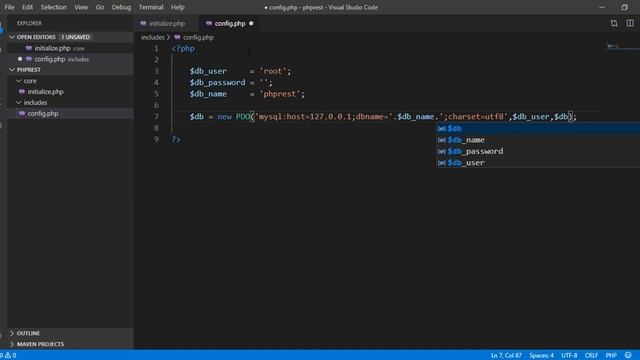
Task: Switch to the initialize.php editor tab
Action: click(167, 24)
